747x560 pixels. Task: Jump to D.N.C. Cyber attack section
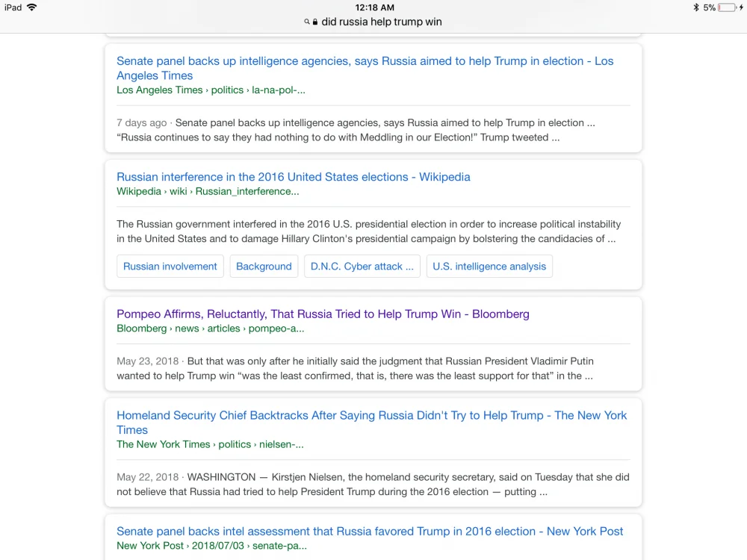tap(362, 267)
